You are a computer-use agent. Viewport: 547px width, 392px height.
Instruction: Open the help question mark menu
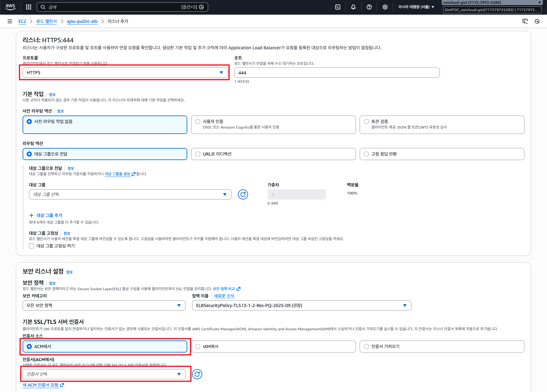[x=369, y=7]
